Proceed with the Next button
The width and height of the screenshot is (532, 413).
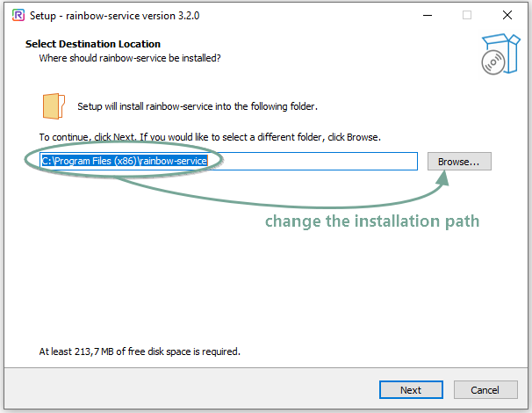[x=410, y=390]
